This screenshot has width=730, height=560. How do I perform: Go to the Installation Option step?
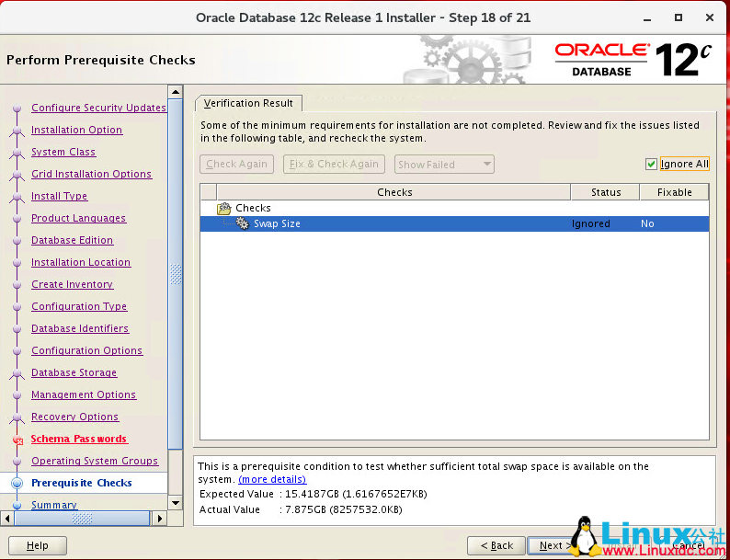pos(77,130)
